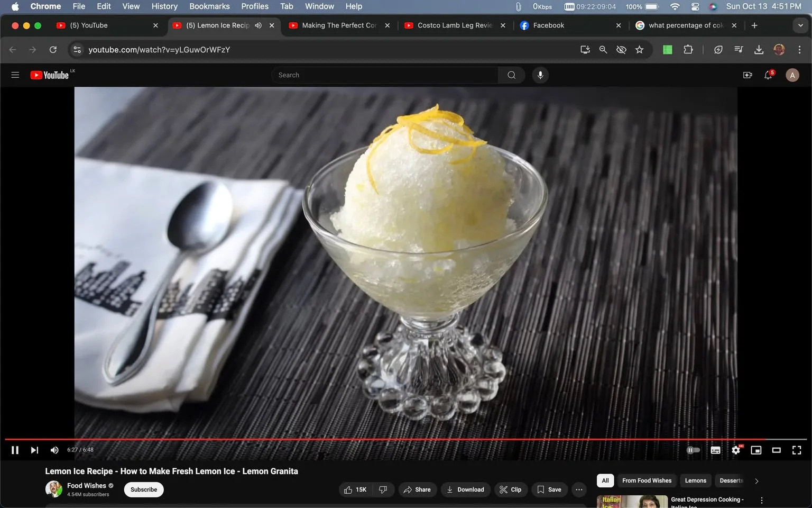Like the video with 15K likes

click(355, 489)
